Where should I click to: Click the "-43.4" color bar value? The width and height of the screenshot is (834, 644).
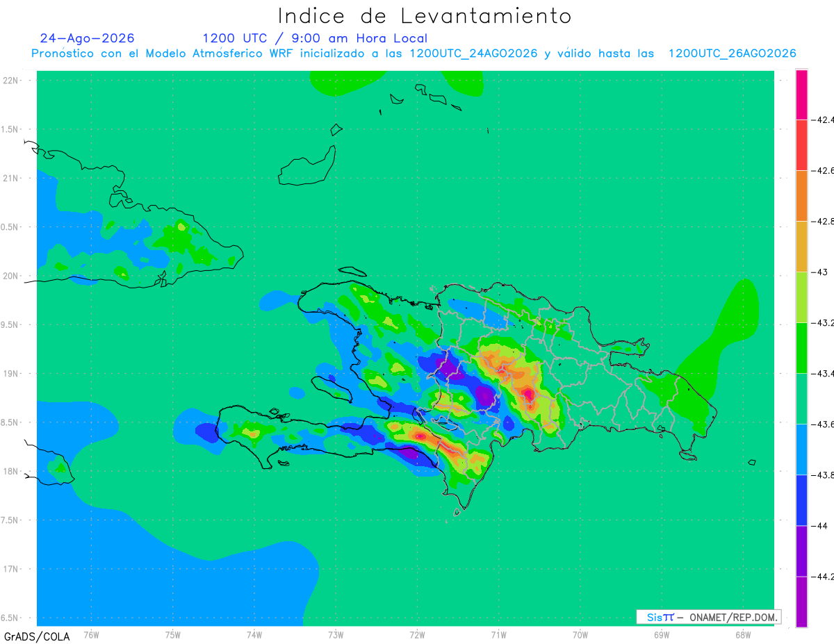coord(823,374)
